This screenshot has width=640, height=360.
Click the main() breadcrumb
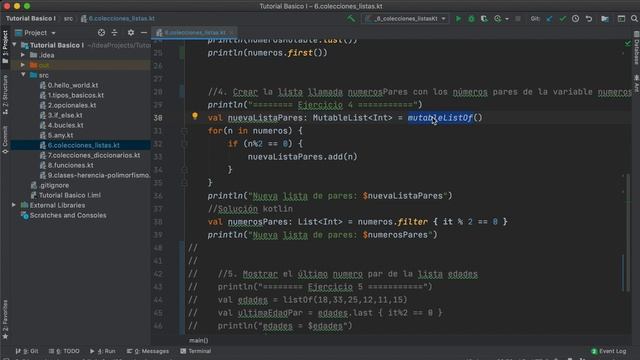[199, 340]
